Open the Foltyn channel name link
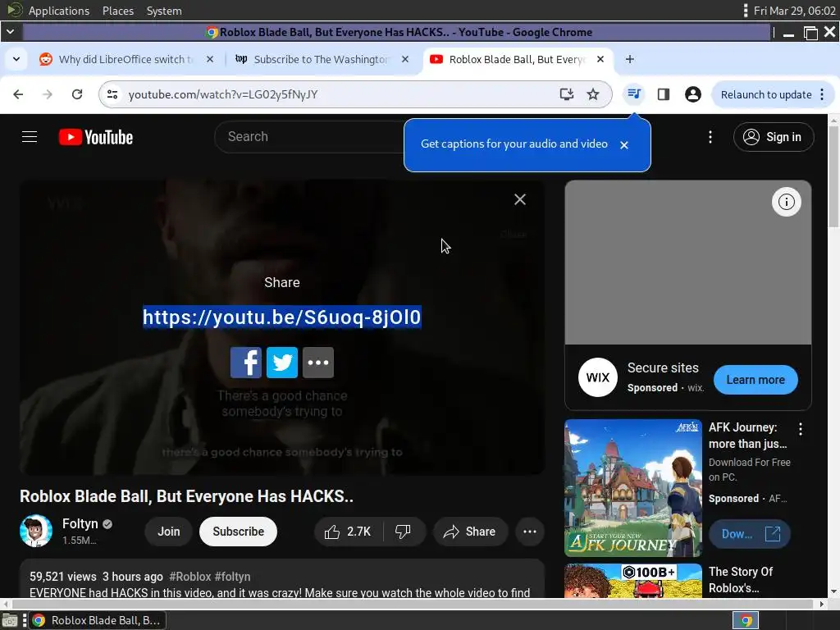The width and height of the screenshot is (840, 630). (80, 523)
